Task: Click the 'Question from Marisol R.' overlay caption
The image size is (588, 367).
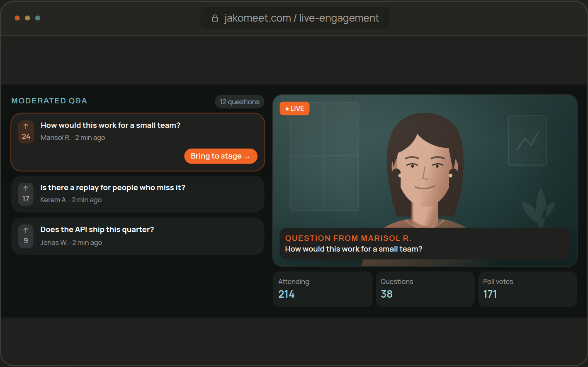Action: point(425,244)
